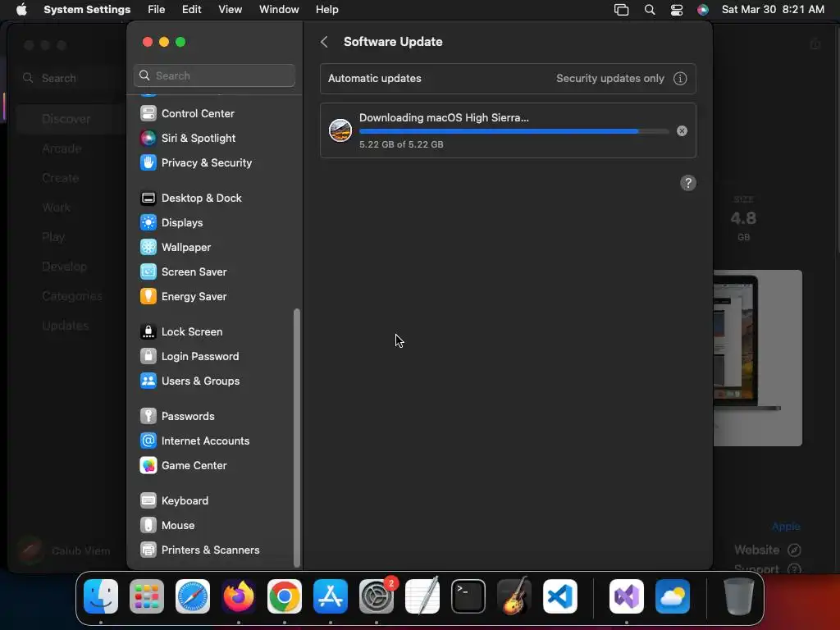Image resolution: width=840 pixels, height=630 pixels.
Task: Launch Safari from the Dock
Action: coord(193,596)
